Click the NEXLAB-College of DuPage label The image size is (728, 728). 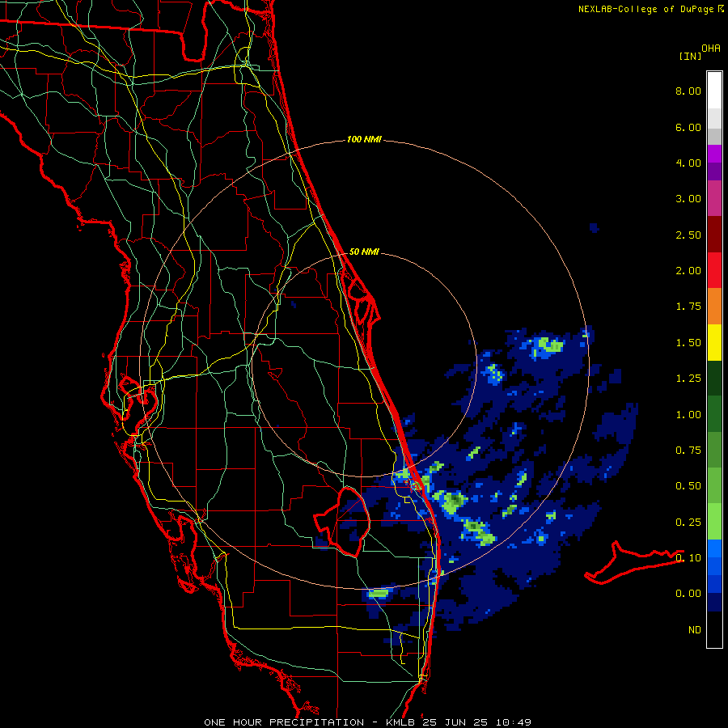(645, 9)
